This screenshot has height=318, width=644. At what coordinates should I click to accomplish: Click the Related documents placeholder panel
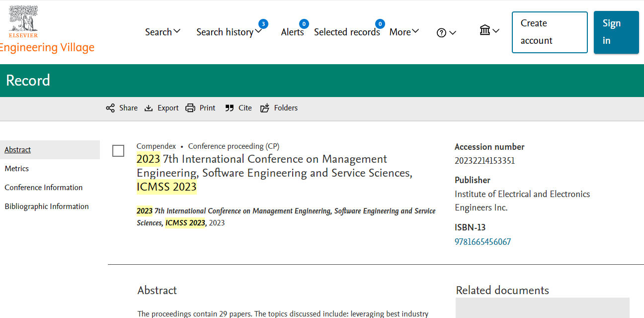543,308
